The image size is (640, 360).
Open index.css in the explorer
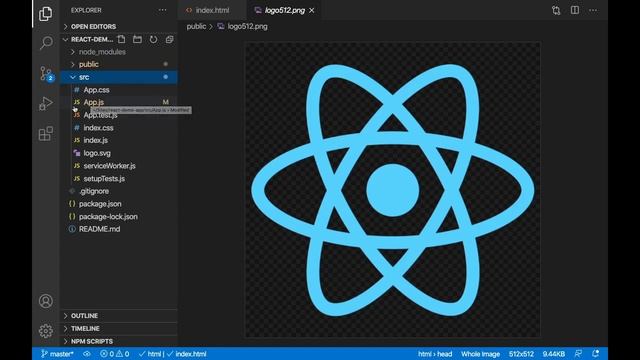(119, 128)
